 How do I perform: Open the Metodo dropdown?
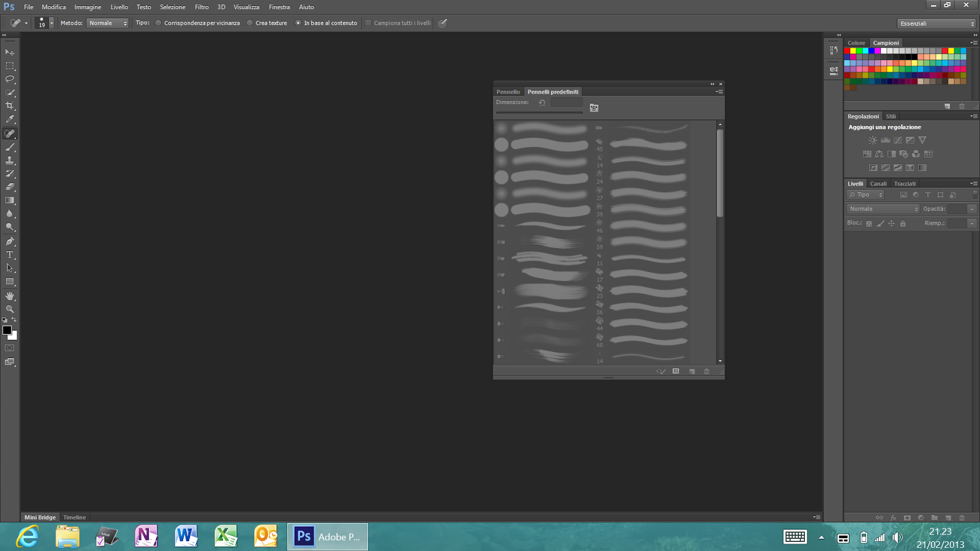(x=107, y=23)
